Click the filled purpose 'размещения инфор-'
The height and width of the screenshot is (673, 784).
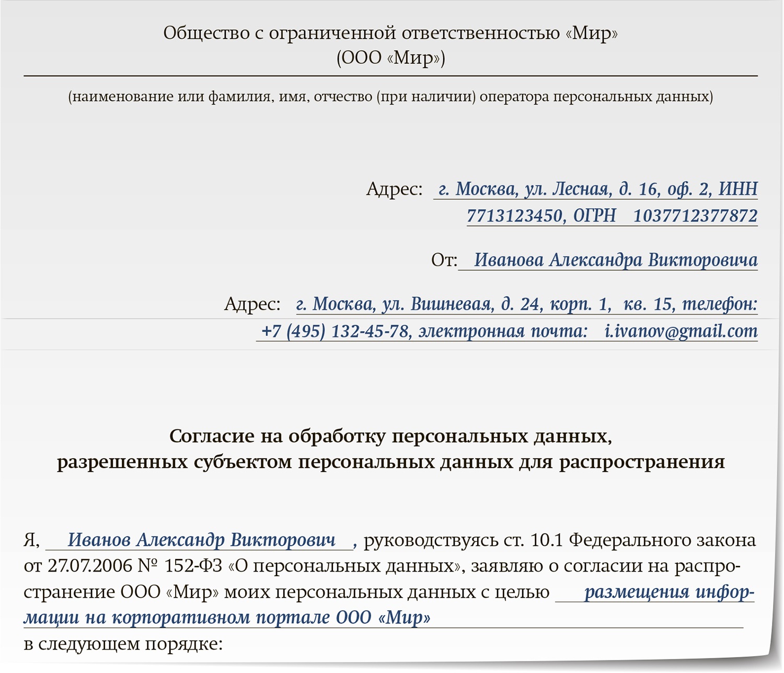pos(670,592)
